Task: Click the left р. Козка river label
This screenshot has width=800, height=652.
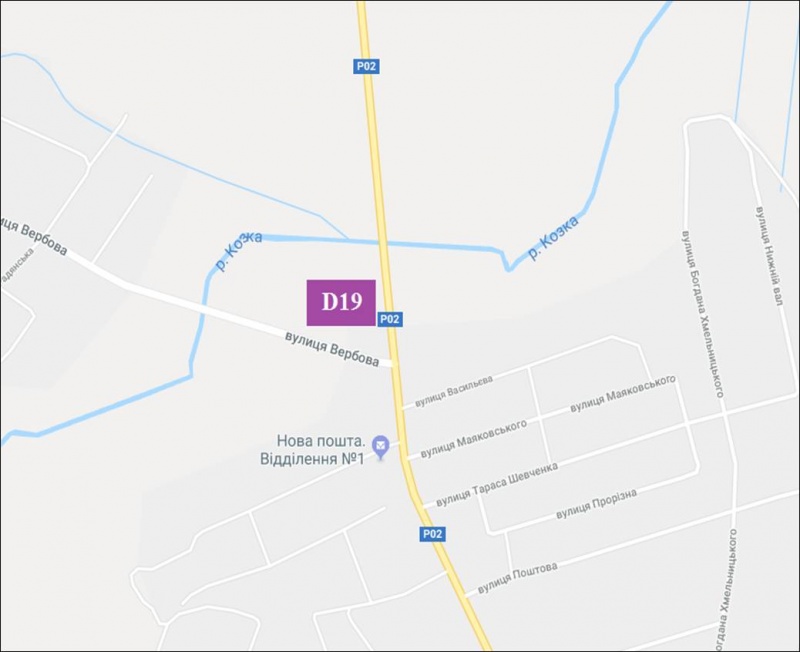Action: [x=238, y=250]
